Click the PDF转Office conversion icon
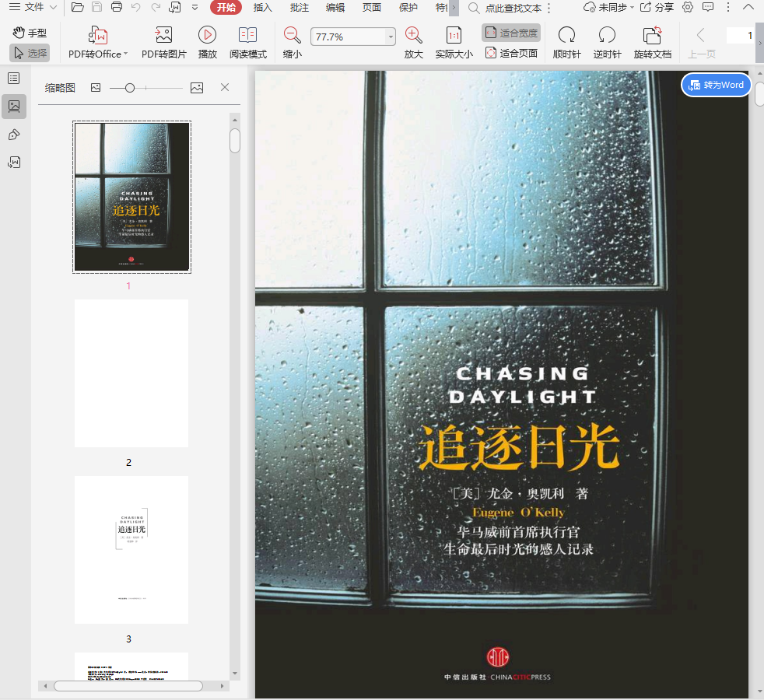The image size is (764, 700). tap(98, 36)
